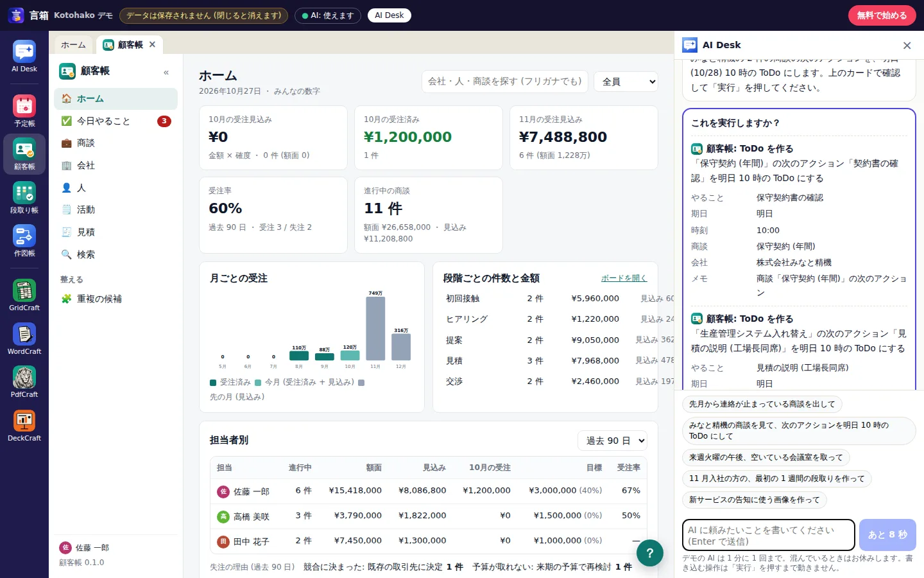Open the ボードを開く link

tap(624, 278)
